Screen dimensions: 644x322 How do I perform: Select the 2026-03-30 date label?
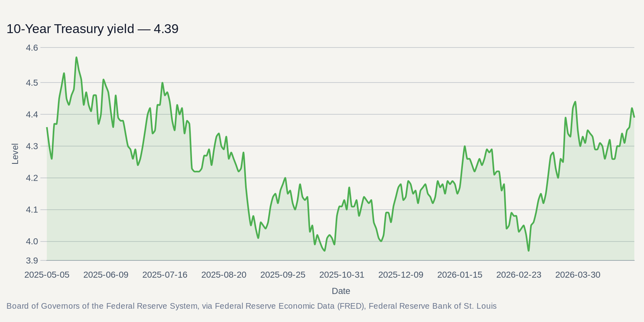[578, 275]
